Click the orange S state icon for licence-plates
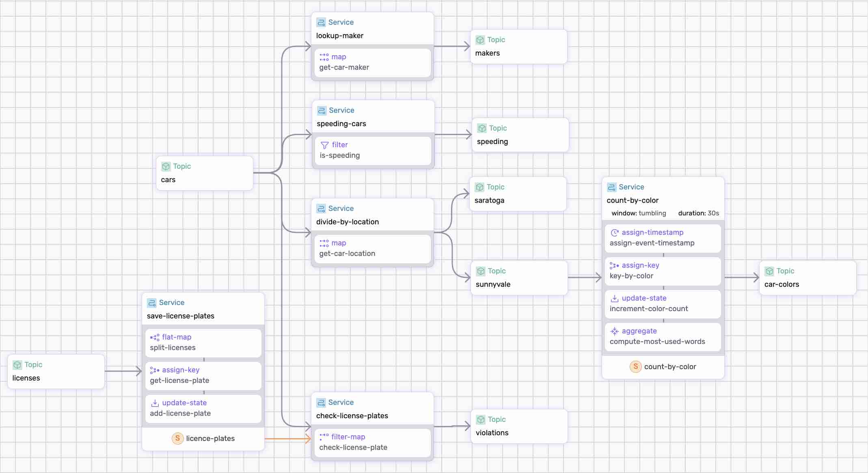 [177, 438]
